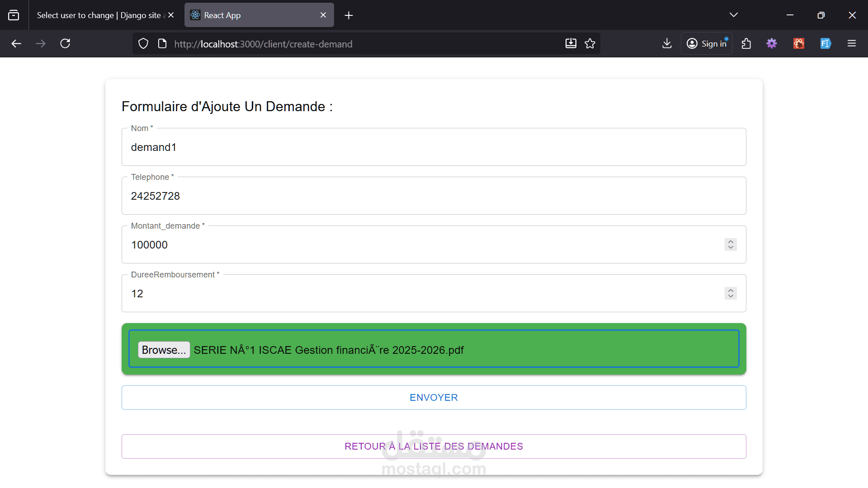Click Retour à la liste des demandes
The image size is (868, 488).
click(434, 446)
